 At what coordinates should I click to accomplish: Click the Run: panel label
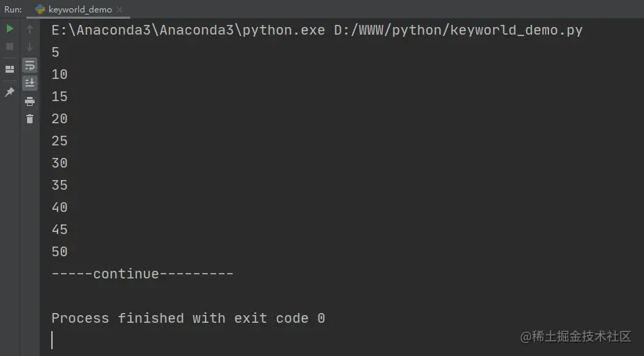click(x=13, y=10)
